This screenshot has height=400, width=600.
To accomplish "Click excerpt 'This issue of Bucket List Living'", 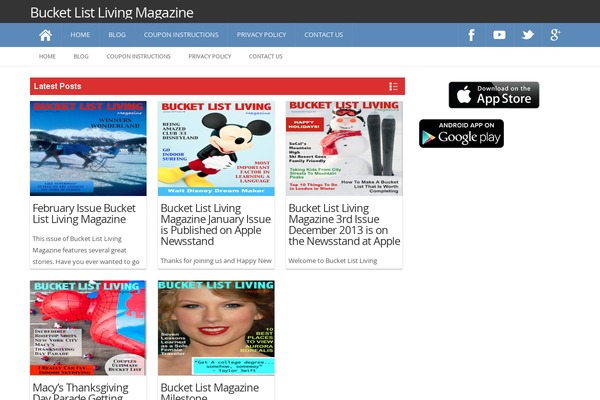I will coord(77,239).
